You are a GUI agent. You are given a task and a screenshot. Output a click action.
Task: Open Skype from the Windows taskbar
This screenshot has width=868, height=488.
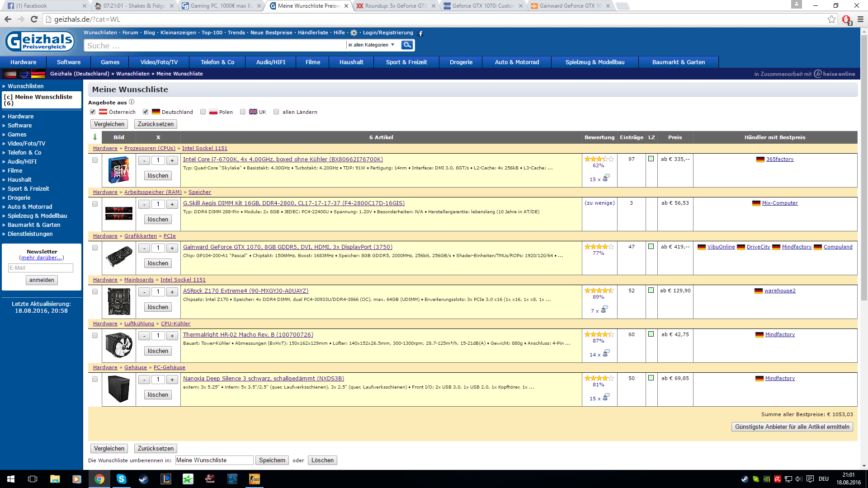(121, 479)
